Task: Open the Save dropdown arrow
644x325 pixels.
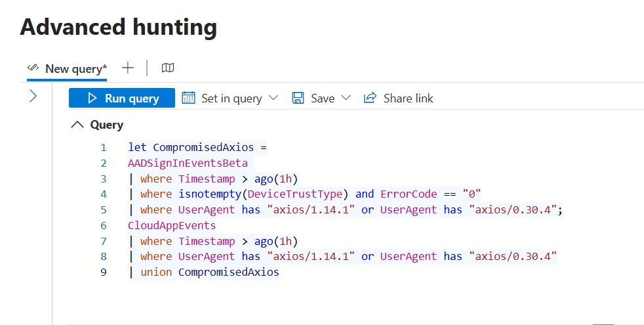Action: 346,98
